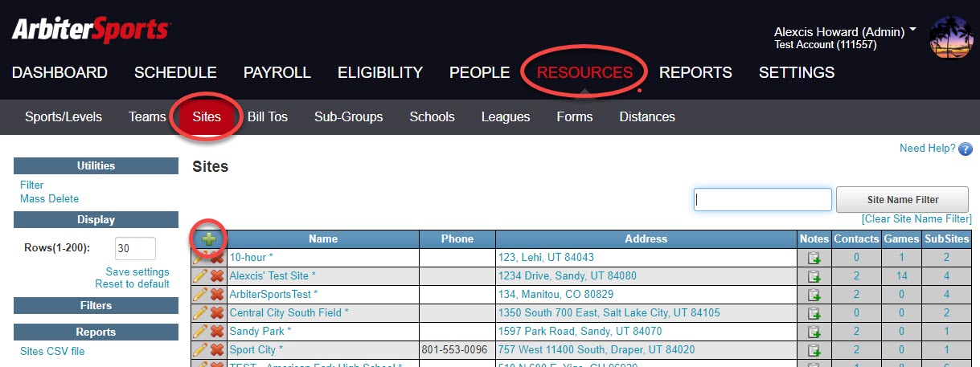The image size is (980, 367).
Task: Open notes icon for Sandy Park row
Action: pyautogui.click(x=814, y=332)
